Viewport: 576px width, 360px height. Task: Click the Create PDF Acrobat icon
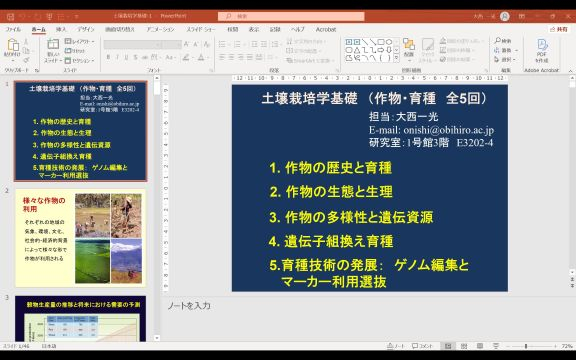point(542,45)
